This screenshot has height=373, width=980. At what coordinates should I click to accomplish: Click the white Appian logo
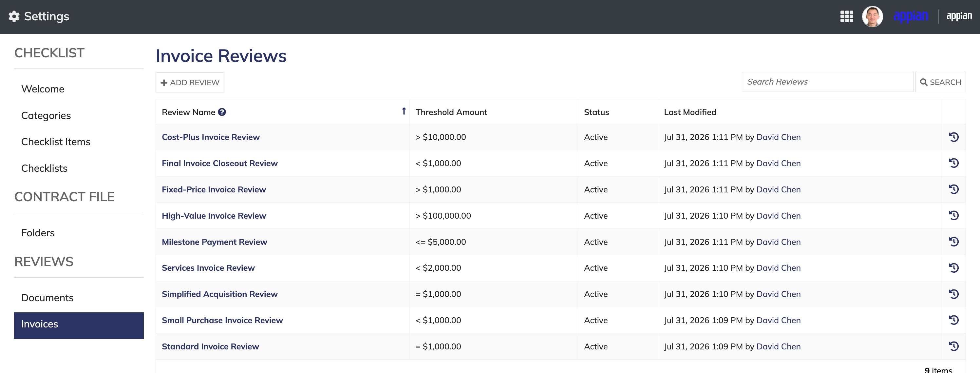(959, 16)
